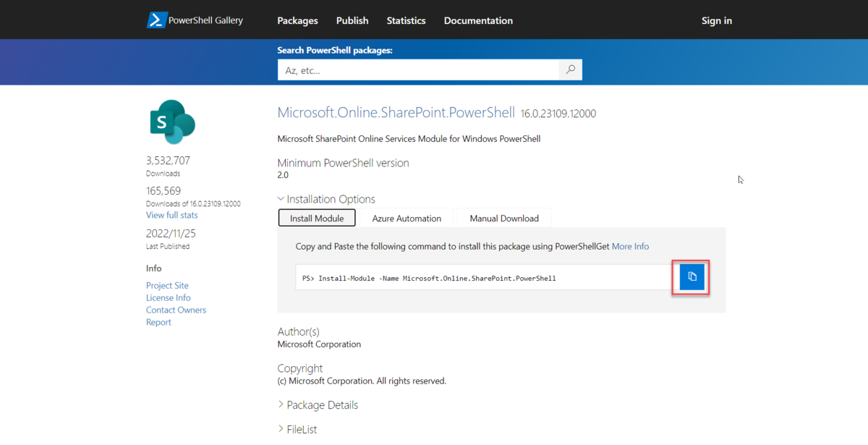Click the Microsoft.Online.SharePoint.PowerShell title

point(396,113)
